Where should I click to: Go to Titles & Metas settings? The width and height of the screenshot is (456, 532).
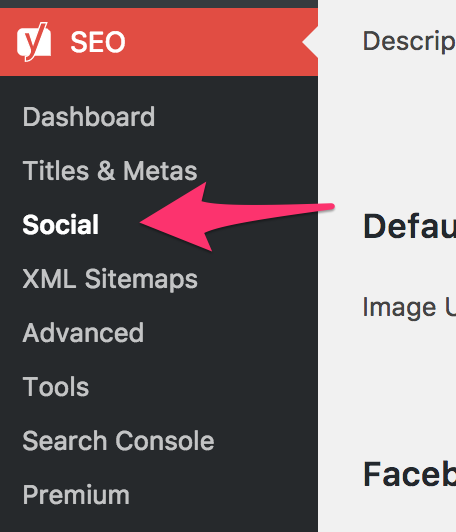point(110,171)
